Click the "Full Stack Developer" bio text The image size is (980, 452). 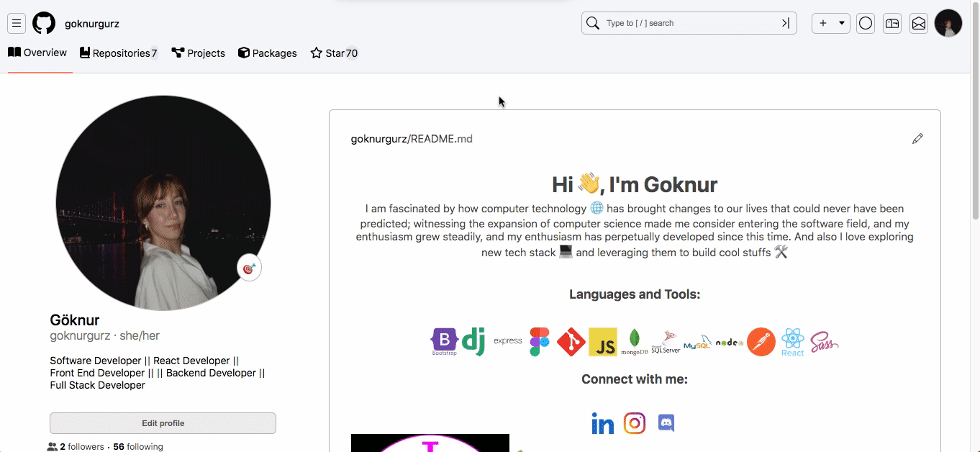pyautogui.click(x=97, y=385)
